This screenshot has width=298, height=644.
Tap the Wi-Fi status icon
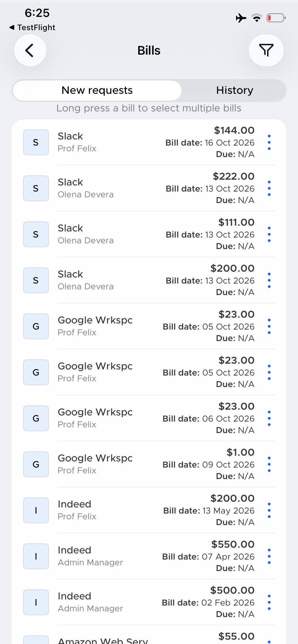tap(257, 18)
